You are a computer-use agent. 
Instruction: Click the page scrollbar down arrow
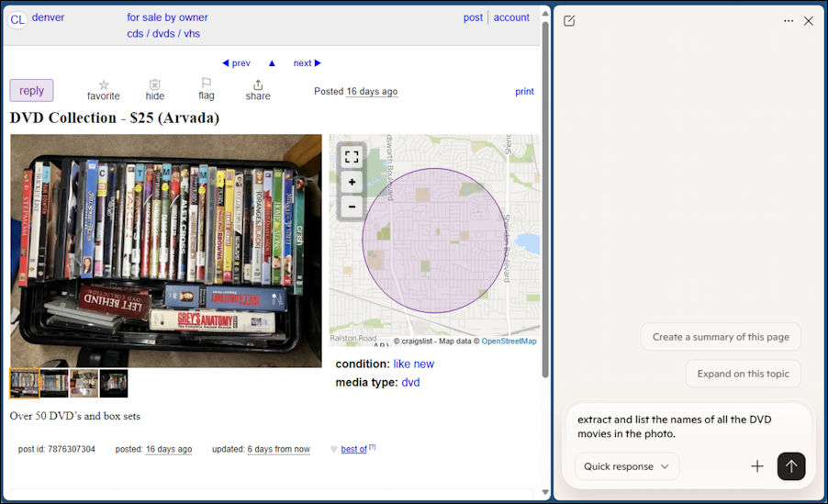pos(545,492)
